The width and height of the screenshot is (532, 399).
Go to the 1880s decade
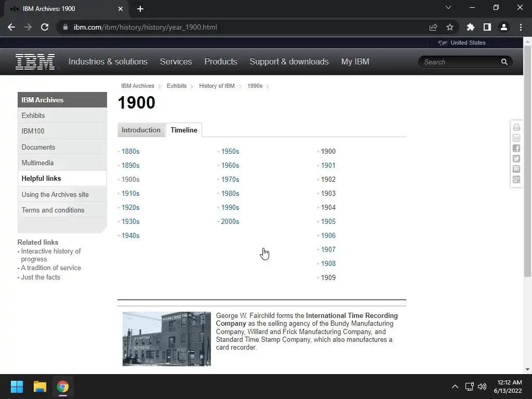pyautogui.click(x=130, y=151)
